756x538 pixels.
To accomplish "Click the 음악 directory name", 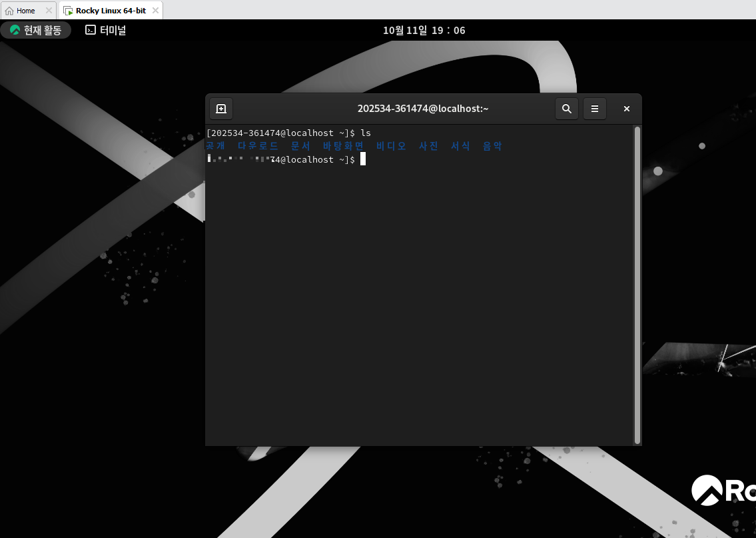I will [x=492, y=146].
